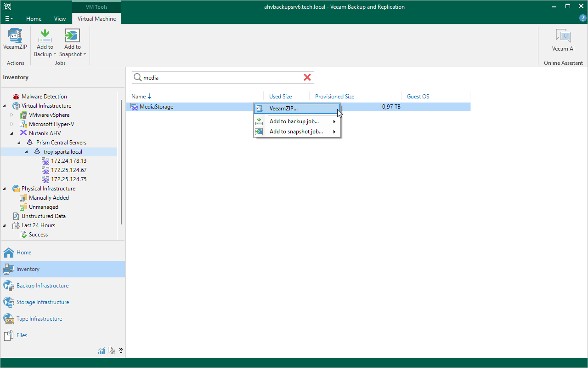Click the Malware Detection bug icon
The height and width of the screenshot is (368, 588).
coord(16,97)
